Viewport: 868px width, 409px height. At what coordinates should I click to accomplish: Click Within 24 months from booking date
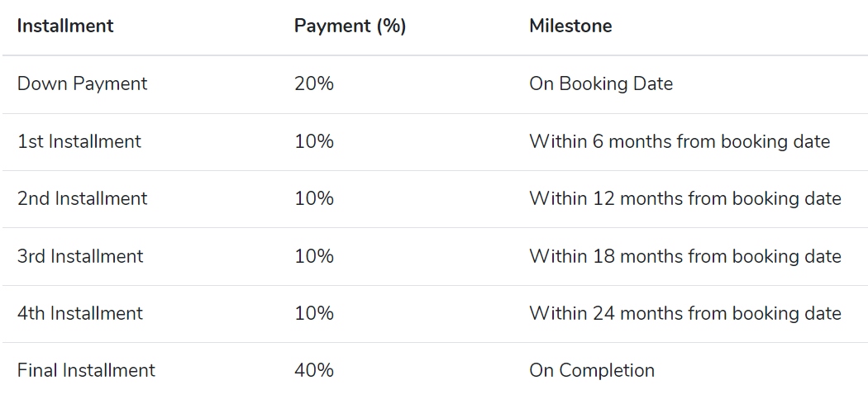(x=685, y=312)
